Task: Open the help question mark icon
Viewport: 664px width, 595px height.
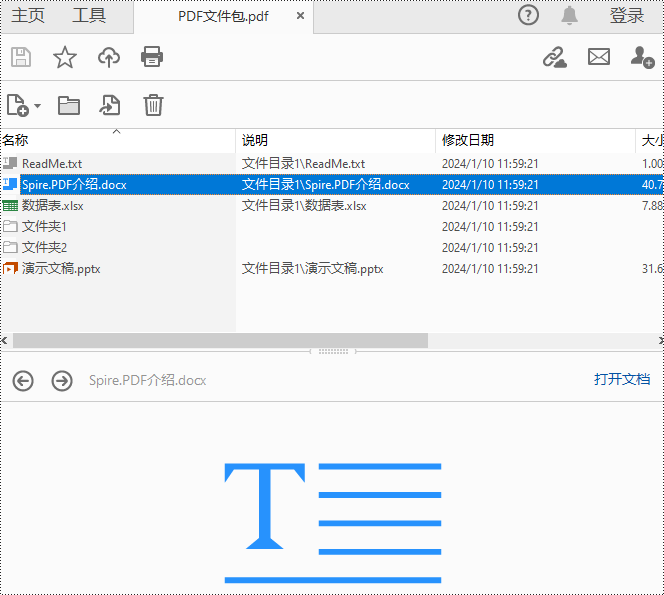Action: click(x=528, y=16)
